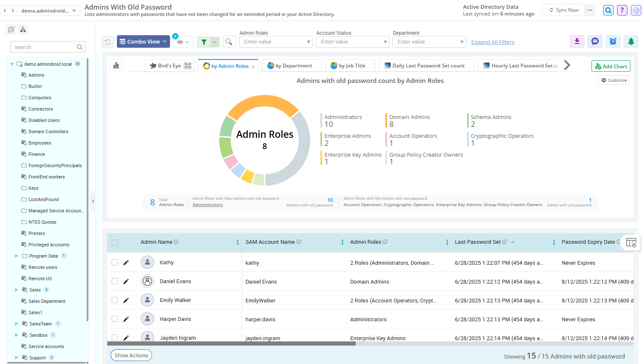Switch to the by Job Title tab
Viewport: 643px width, 364px height.
(350, 66)
